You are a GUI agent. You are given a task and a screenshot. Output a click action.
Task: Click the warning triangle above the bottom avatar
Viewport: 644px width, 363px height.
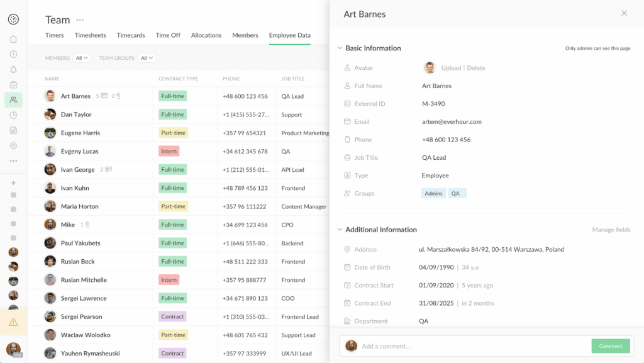(13, 321)
